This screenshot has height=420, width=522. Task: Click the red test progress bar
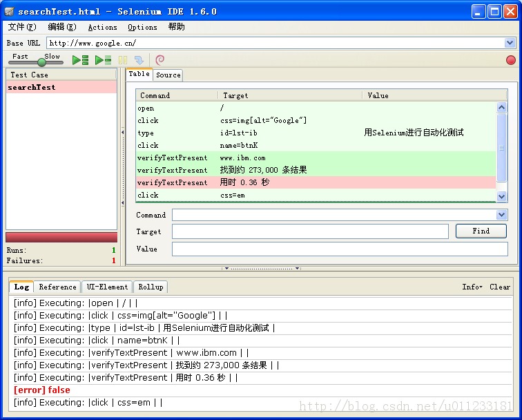click(61, 238)
